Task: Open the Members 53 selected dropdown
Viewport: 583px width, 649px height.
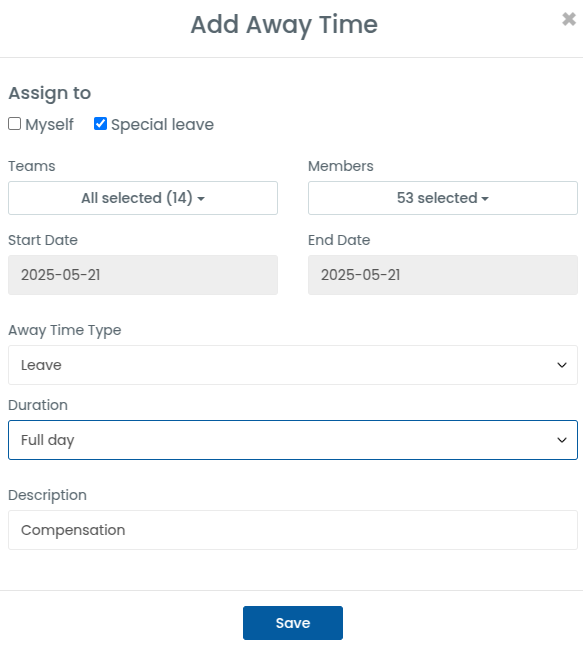Action: pyautogui.click(x=443, y=198)
